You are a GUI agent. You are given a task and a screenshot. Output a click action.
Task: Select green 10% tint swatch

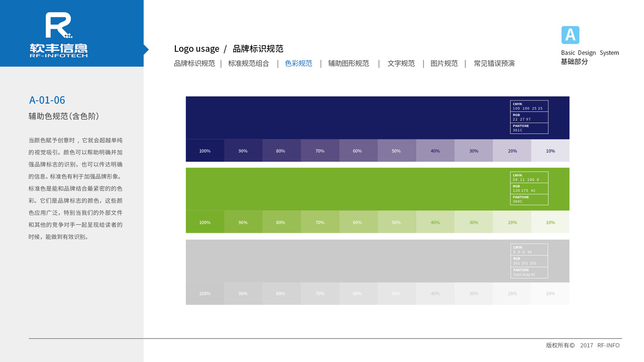pyautogui.click(x=550, y=222)
